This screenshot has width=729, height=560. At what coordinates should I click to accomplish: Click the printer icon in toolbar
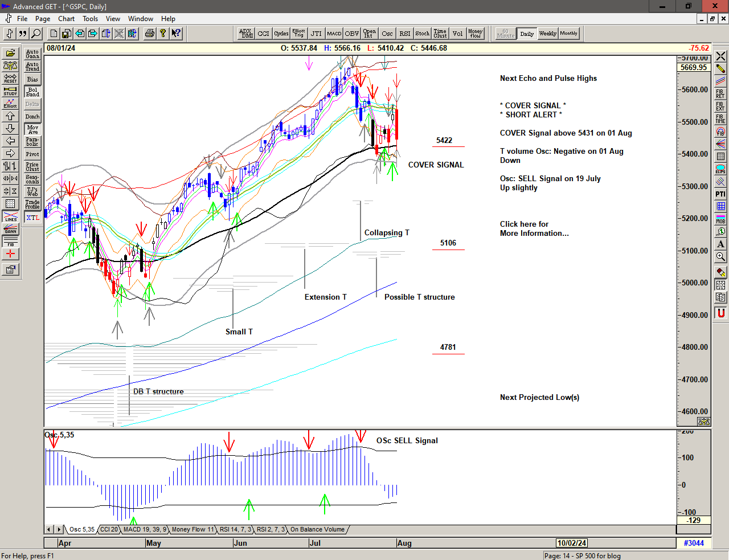(149, 34)
